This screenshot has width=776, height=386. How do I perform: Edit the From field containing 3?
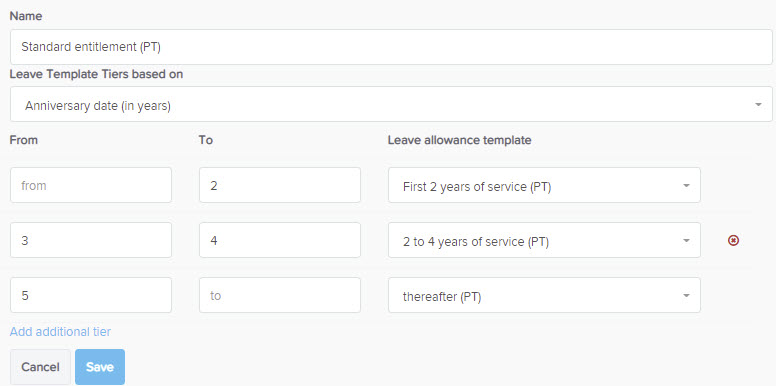point(91,240)
